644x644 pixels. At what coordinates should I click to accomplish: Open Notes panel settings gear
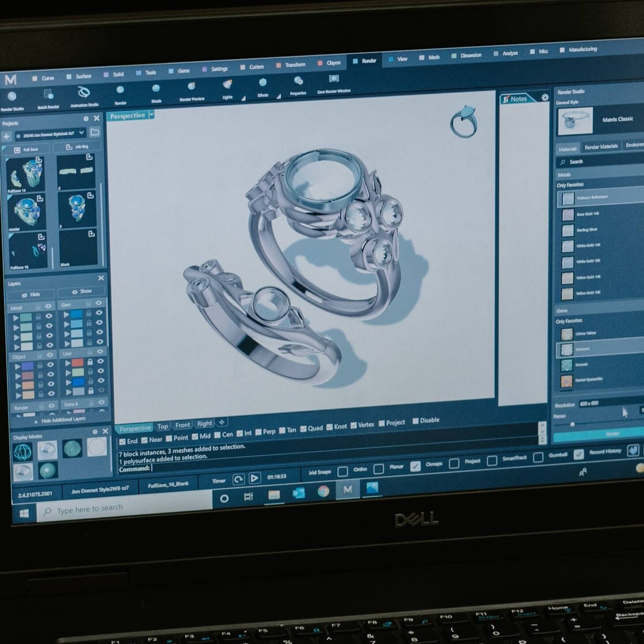click(x=545, y=97)
